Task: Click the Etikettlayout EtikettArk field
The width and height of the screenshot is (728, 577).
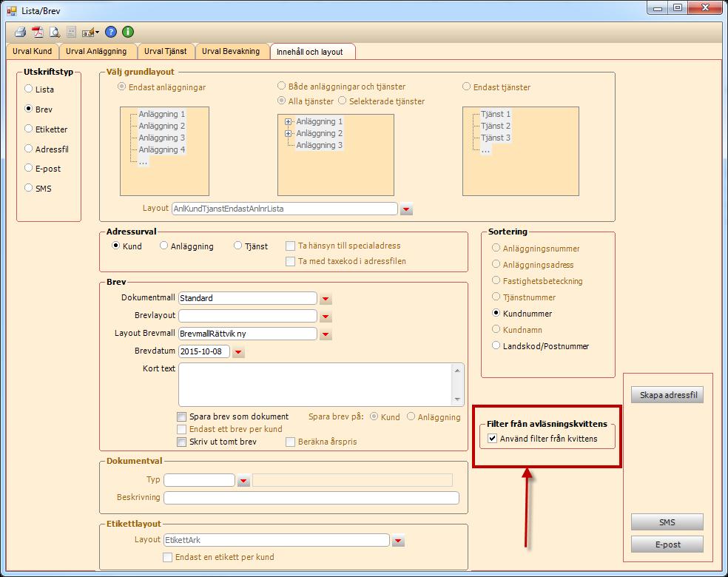Action: coord(277,540)
